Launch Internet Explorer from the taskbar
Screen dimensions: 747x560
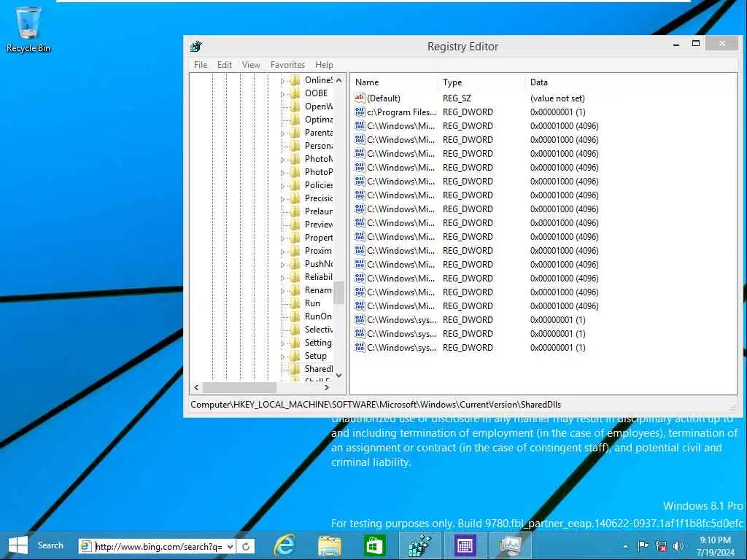(x=285, y=545)
